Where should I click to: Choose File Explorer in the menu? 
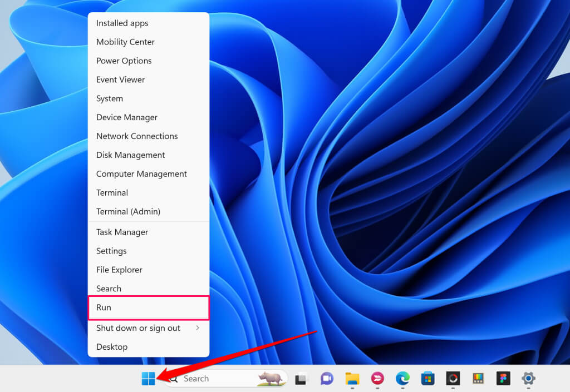click(x=149, y=270)
